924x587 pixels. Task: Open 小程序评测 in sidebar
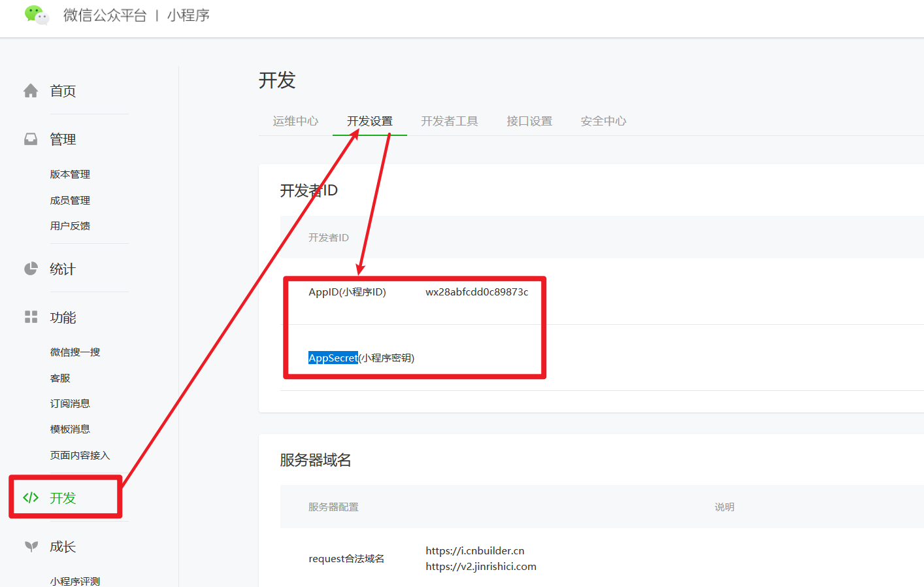(75, 581)
